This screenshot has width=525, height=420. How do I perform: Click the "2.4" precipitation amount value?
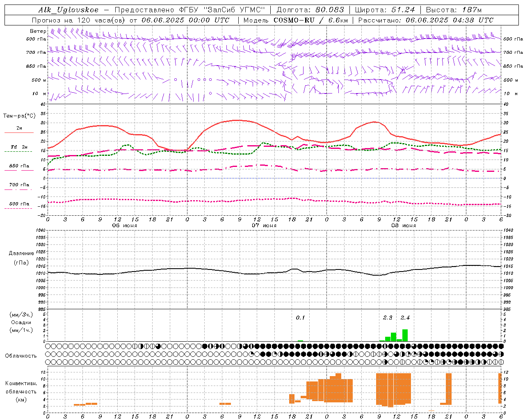click(405, 317)
